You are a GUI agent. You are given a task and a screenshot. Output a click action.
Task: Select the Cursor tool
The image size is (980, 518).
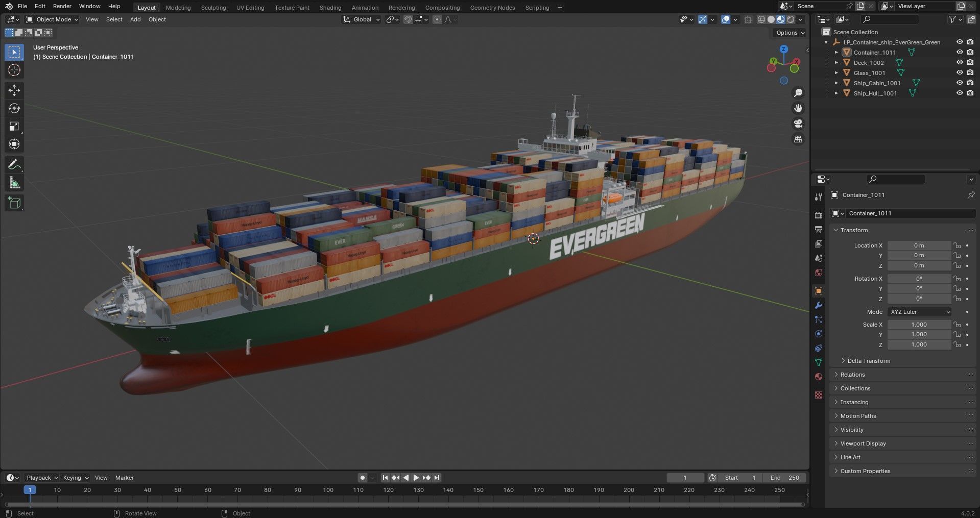[x=14, y=70]
